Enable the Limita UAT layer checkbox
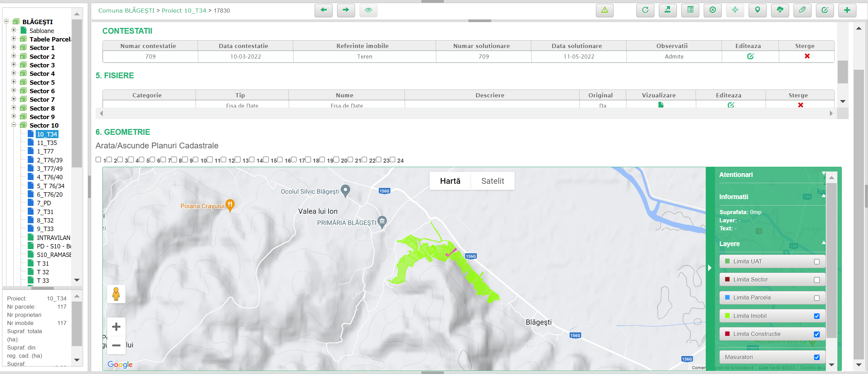Image resolution: width=868 pixels, height=374 pixels. [816, 262]
